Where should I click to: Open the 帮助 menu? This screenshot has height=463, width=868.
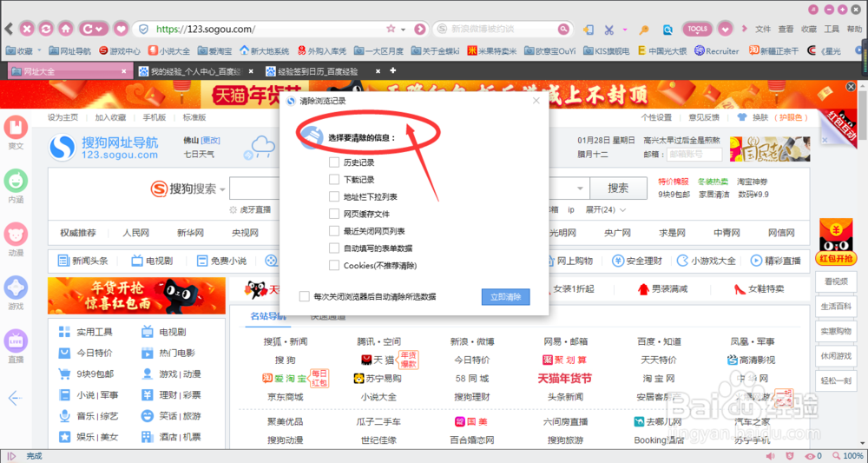854,29
